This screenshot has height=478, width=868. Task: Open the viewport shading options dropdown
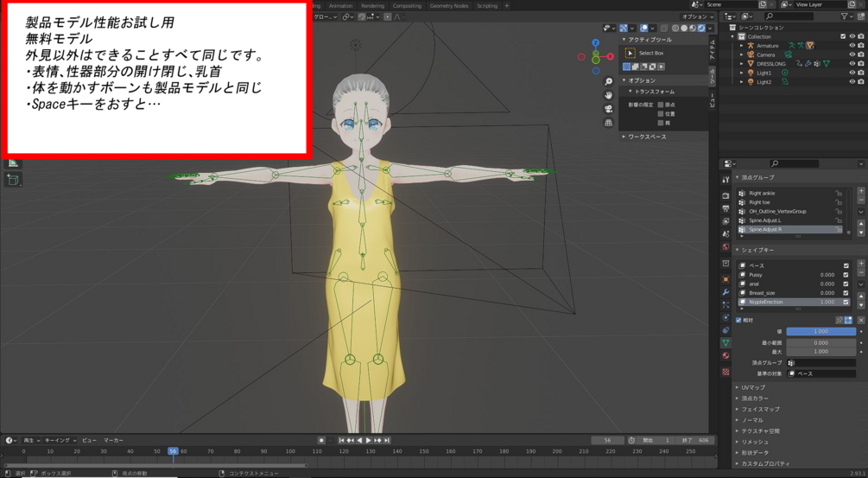pos(710,28)
